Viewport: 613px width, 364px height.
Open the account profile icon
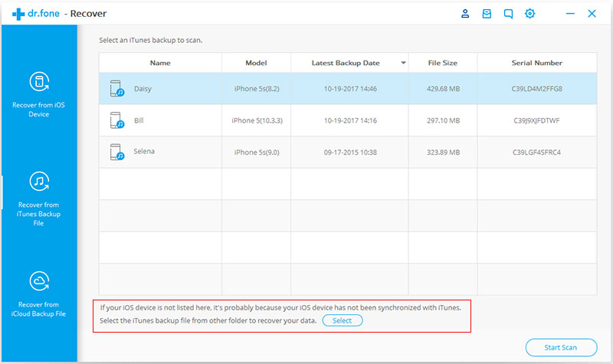click(465, 14)
